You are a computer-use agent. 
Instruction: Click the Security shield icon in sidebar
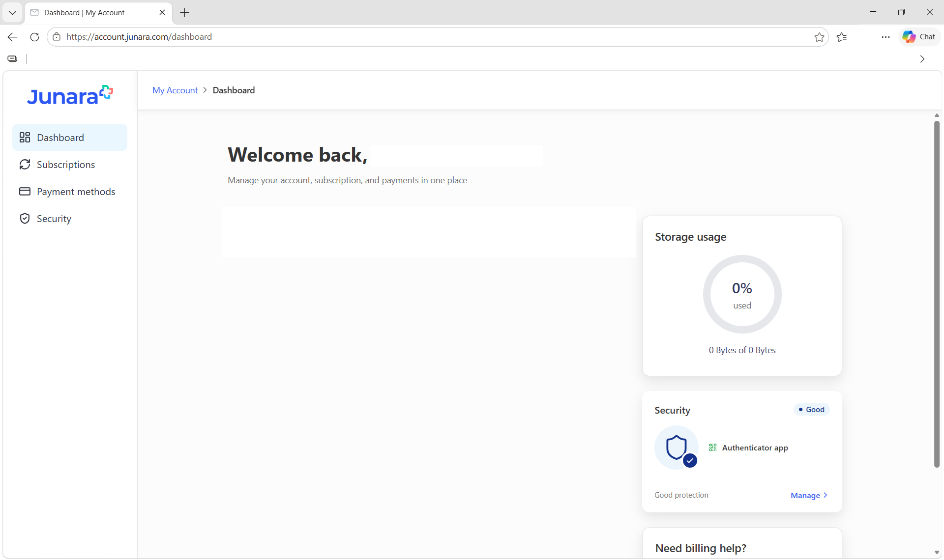(25, 219)
